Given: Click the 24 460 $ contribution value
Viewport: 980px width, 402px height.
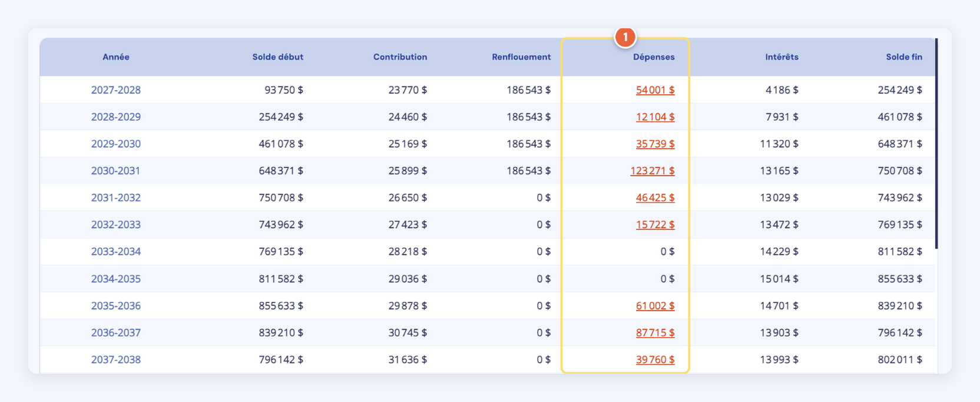Looking at the screenshot, I should (x=408, y=117).
